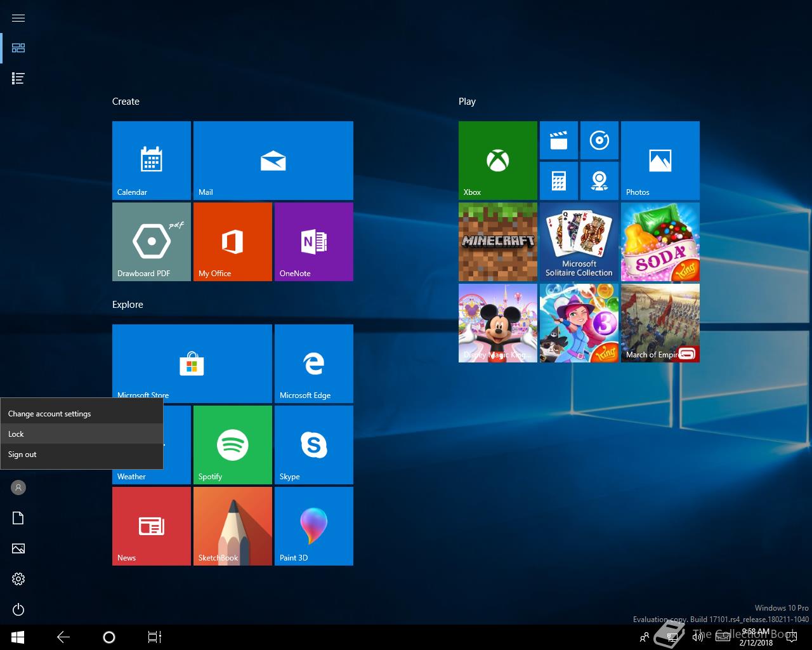Click the user account avatar icon

(x=18, y=487)
